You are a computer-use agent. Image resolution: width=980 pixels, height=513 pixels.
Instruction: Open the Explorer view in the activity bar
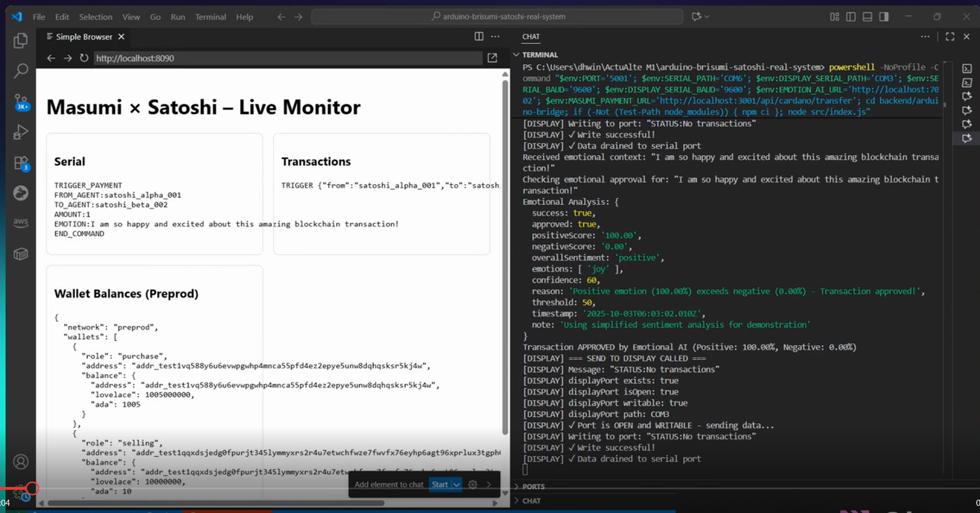[20, 41]
